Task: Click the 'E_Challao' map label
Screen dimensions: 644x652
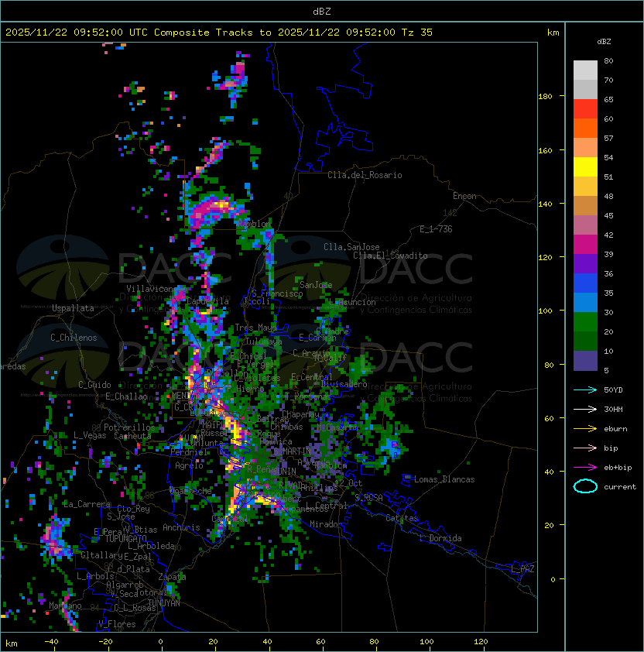Action: (126, 396)
